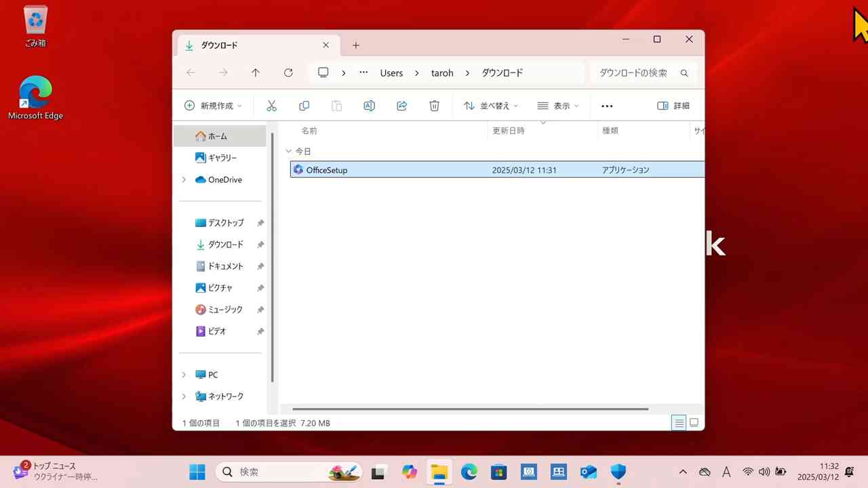Switch to compact list view toggle
This screenshot has width=868, height=488.
point(679,422)
